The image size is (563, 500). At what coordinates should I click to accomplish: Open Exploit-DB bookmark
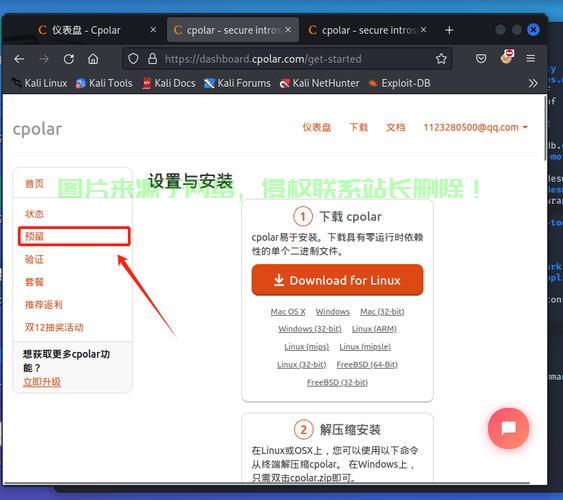tap(399, 83)
